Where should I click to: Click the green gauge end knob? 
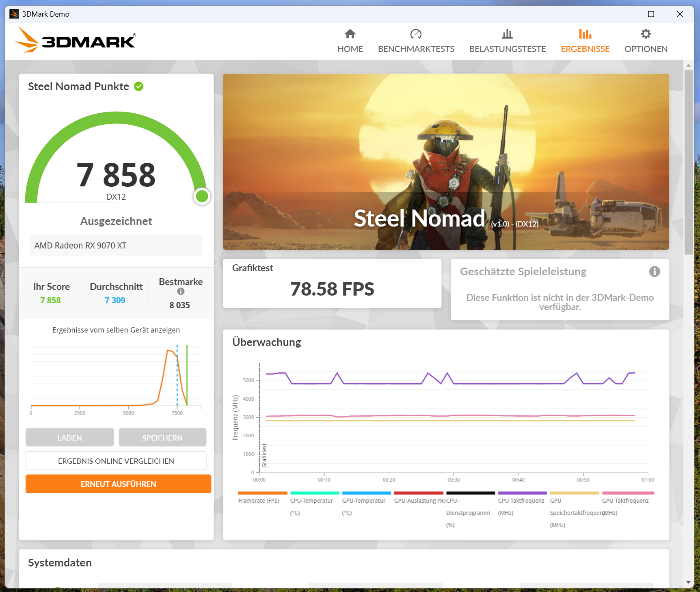click(202, 197)
